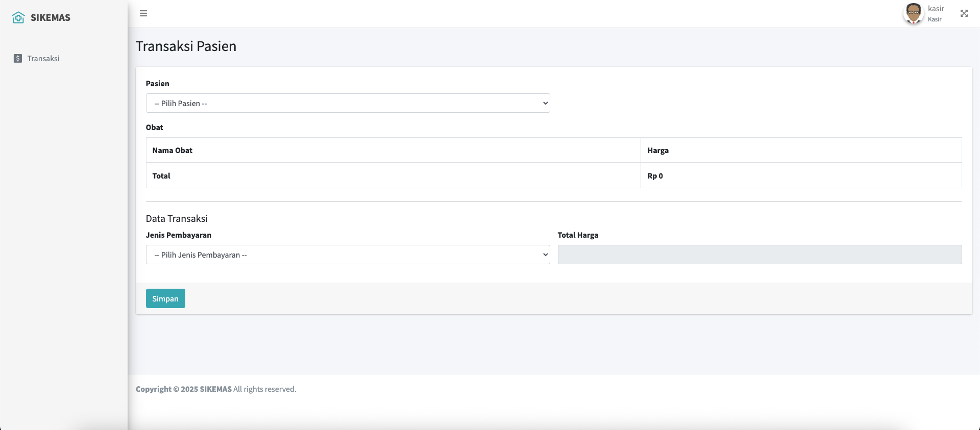Click the Jenis Pembayaran dropdown's chevron arrow
Viewport: 980px width, 430px height.
(x=545, y=255)
